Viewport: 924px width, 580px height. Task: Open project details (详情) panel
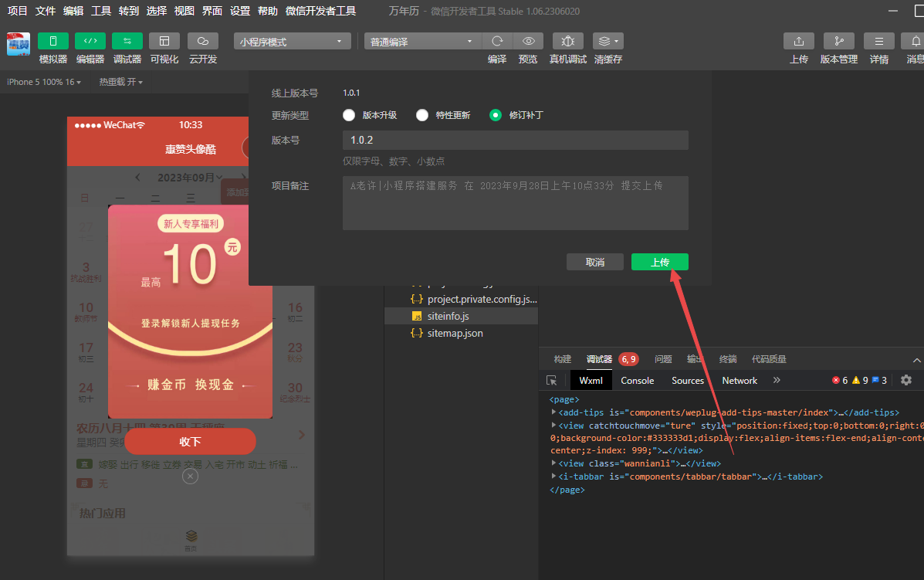coord(879,41)
